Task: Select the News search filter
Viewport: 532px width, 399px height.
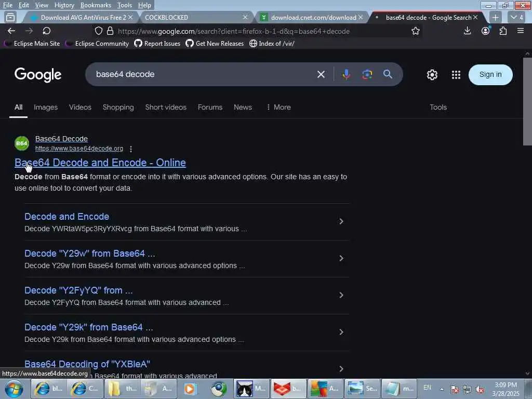Action: click(243, 107)
